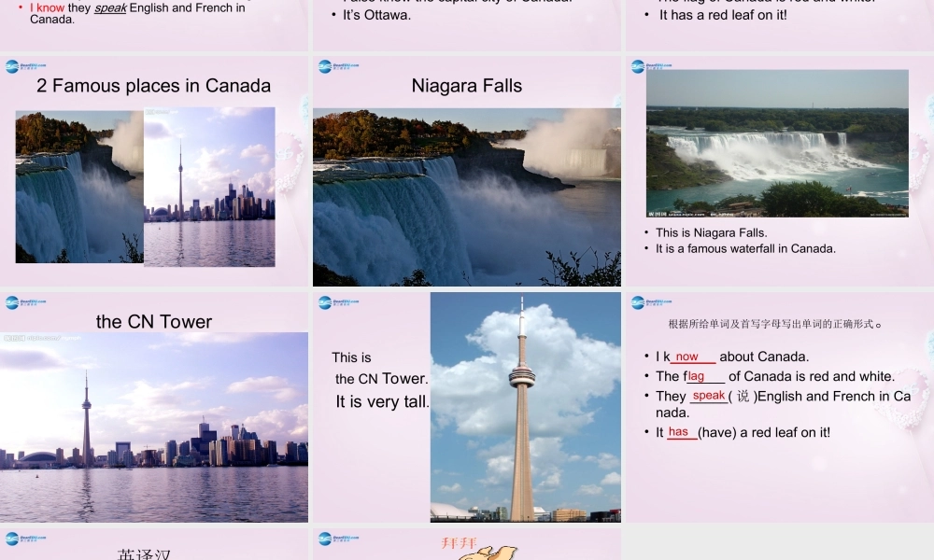Click the 'Niagara Falls' heading
This screenshot has height=560, width=934.
coord(467,86)
